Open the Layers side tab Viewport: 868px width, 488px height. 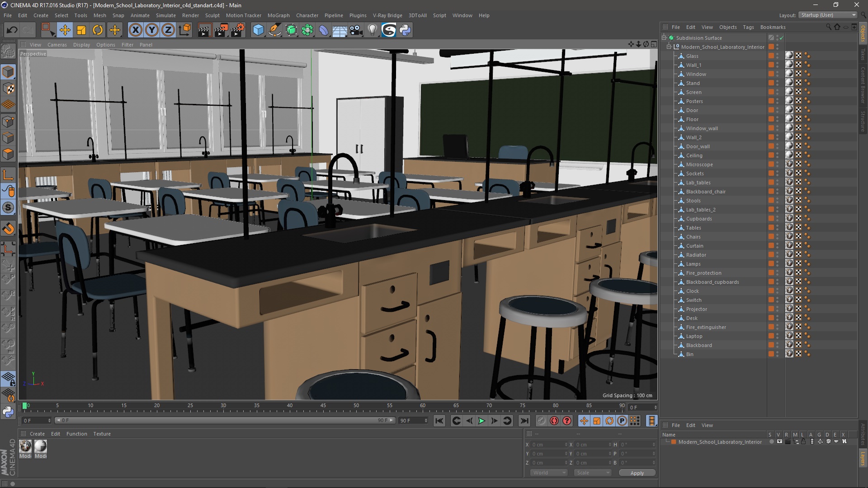pos(863,459)
